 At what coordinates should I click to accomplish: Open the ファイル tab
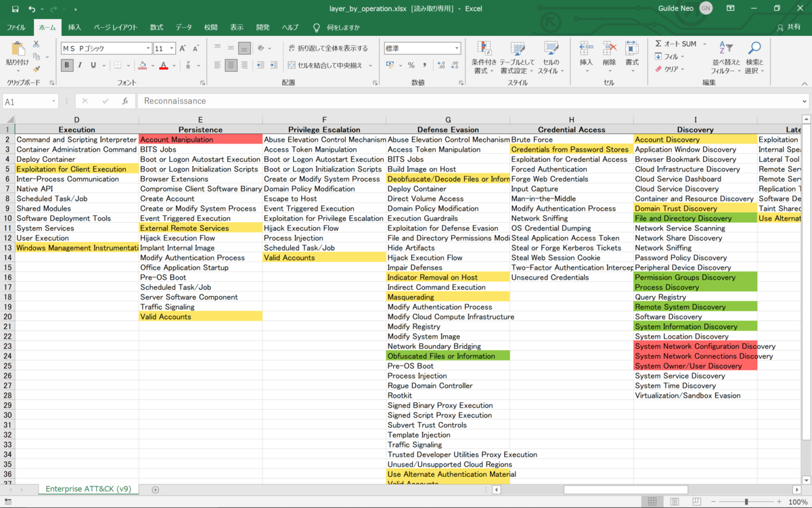pyautogui.click(x=16, y=27)
